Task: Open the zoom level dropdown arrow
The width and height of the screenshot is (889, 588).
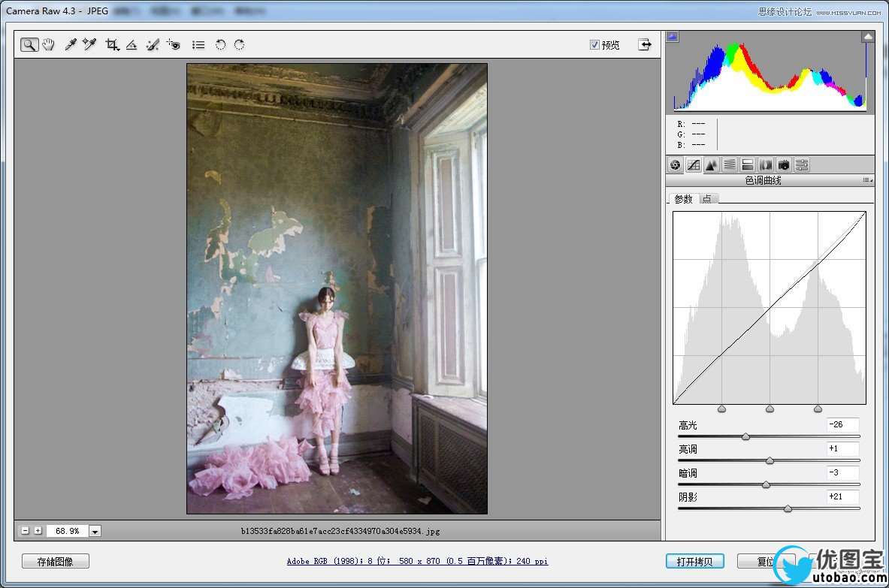Action: (x=95, y=532)
